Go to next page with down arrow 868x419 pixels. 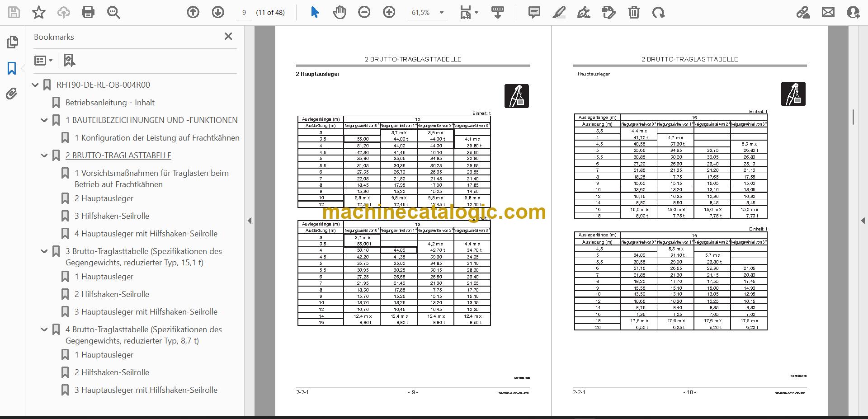[218, 12]
